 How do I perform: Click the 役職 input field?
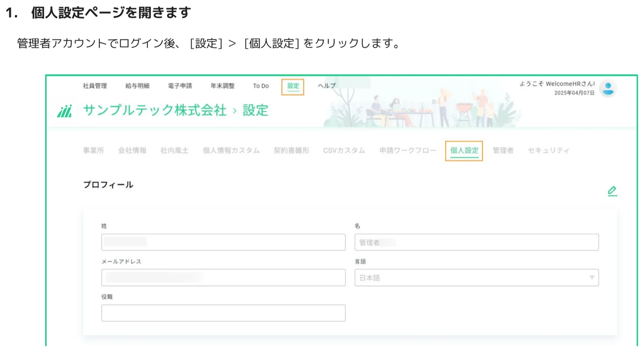(223, 313)
